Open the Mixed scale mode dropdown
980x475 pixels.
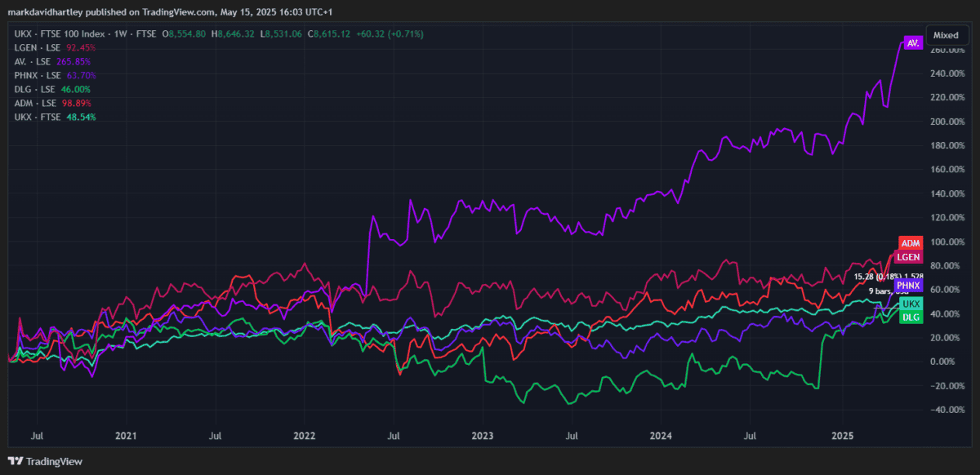tap(946, 35)
